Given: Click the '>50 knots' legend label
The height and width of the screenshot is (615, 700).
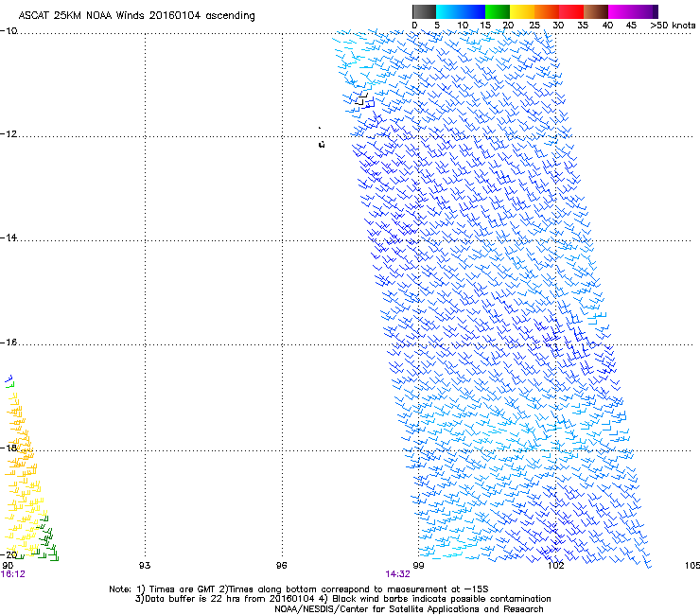Looking at the screenshot, I should click(673, 26).
